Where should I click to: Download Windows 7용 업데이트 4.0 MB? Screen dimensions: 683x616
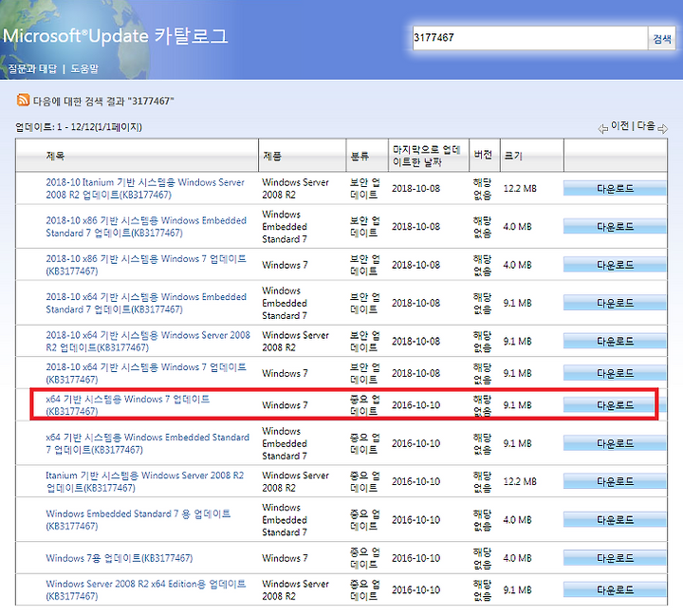pos(615,558)
